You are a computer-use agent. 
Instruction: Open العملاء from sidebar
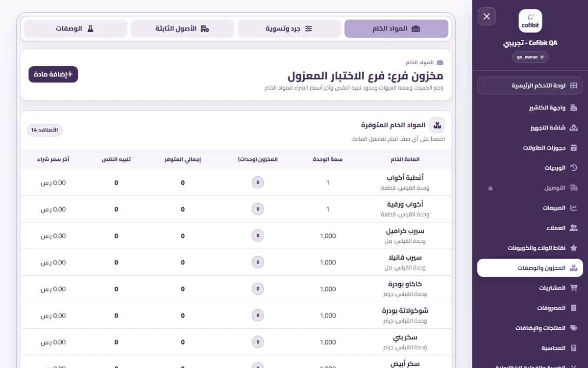tap(530, 228)
